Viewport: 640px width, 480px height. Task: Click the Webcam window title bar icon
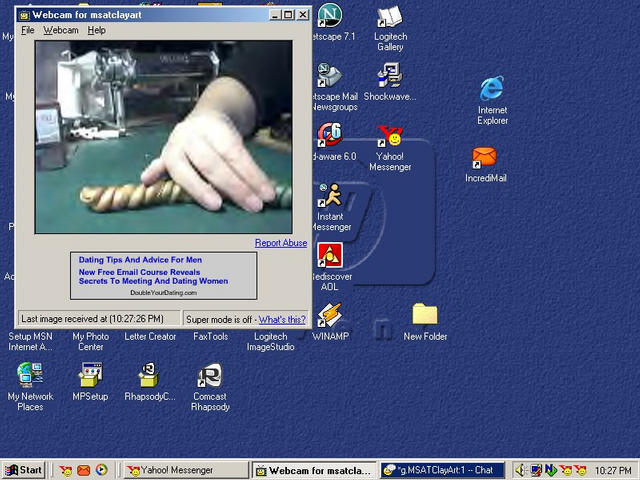pyautogui.click(x=24, y=15)
